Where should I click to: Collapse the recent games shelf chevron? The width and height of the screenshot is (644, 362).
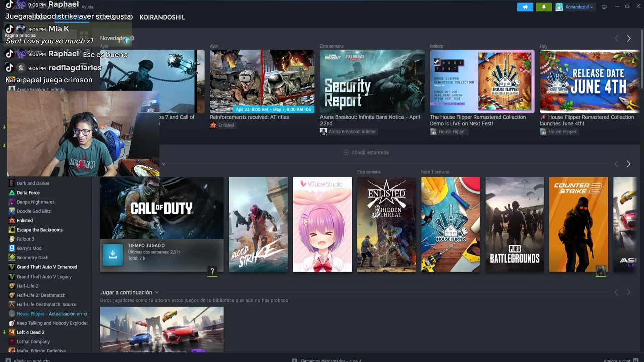164,164
